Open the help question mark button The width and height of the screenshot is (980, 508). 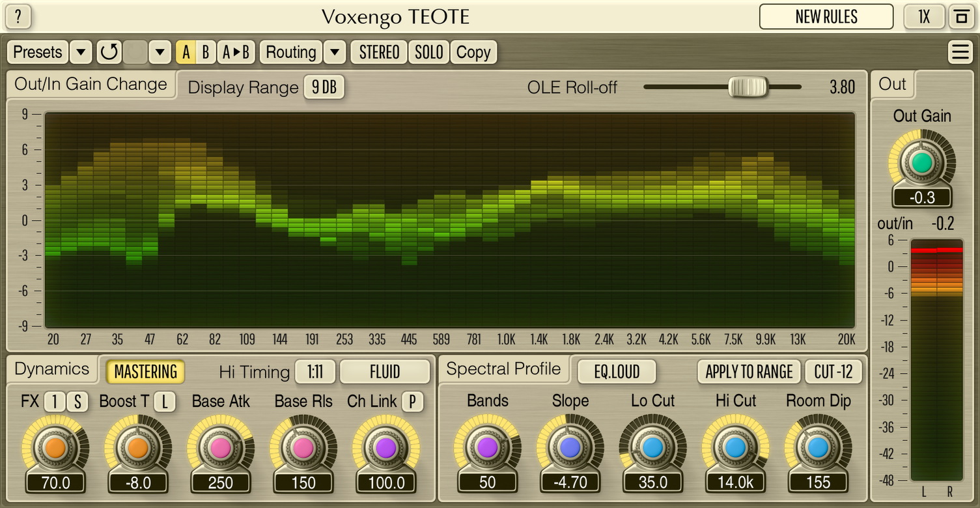18,16
